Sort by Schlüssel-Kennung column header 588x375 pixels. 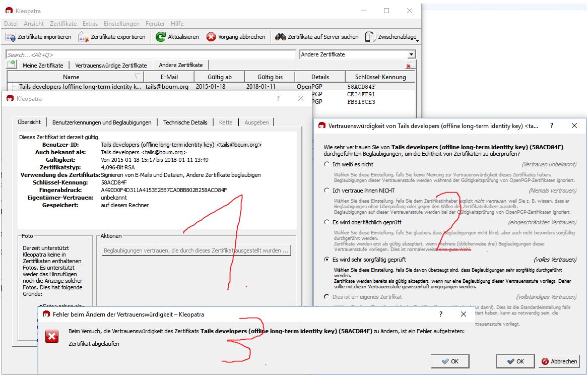click(x=380, y=77)
